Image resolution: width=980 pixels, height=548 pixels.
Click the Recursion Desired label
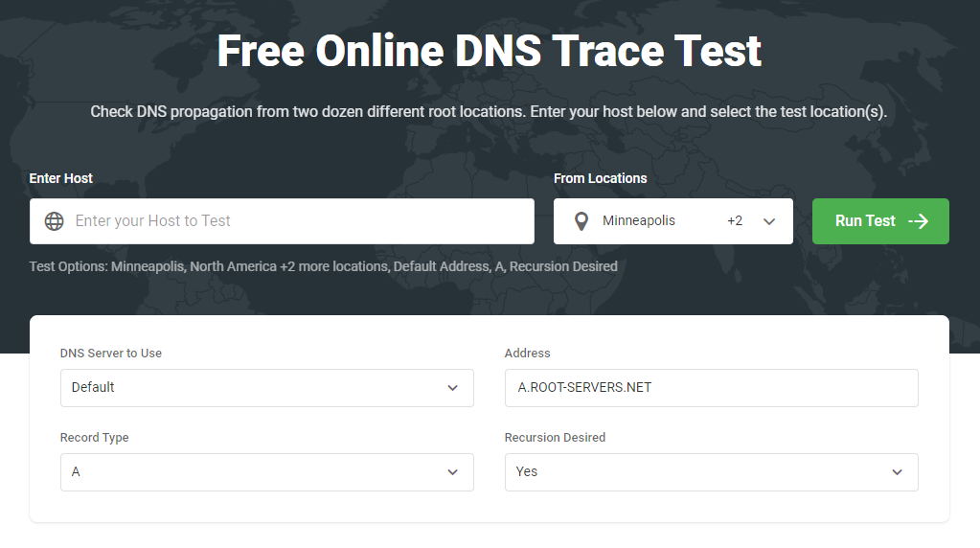(x=555, y=438)
